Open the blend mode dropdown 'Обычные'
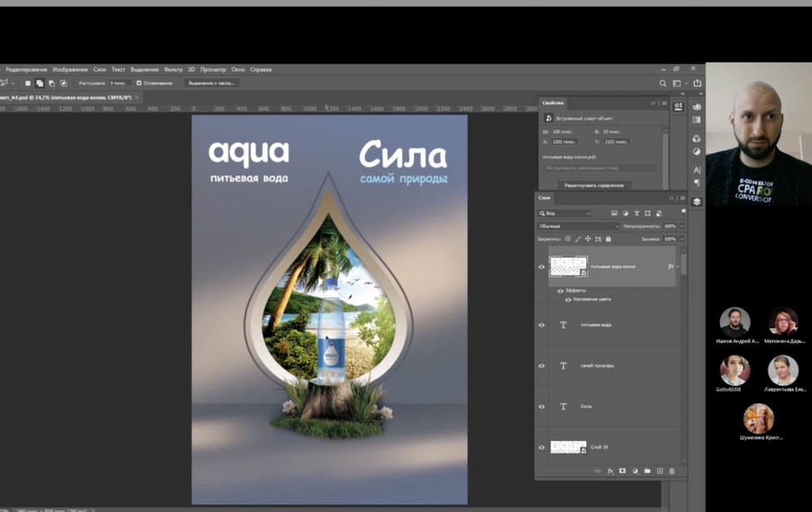 pyautogui.click(x=578, y=226)
